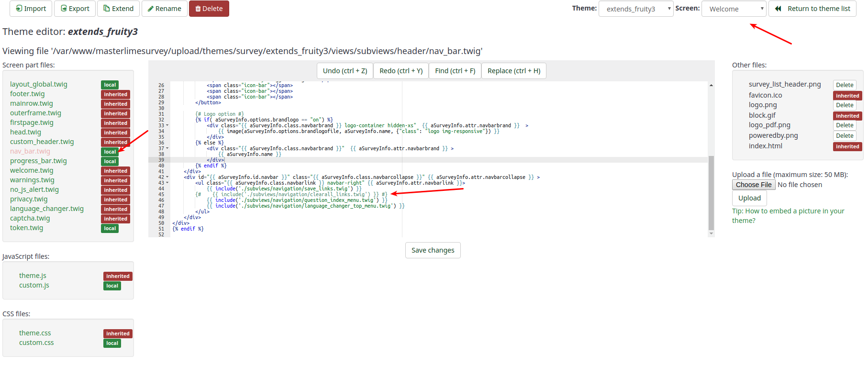Delete the survey_list_header.png file

coord(844,85)
